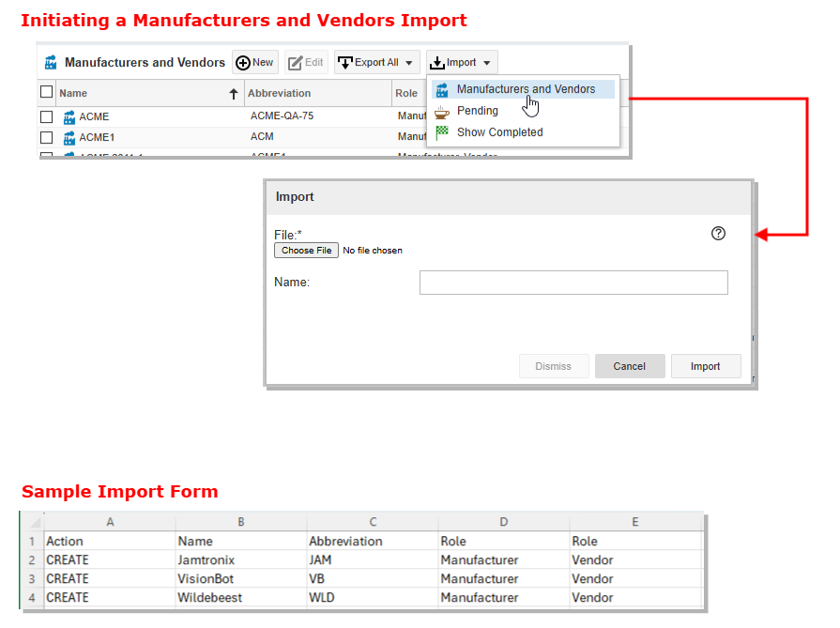Click into the Name text field
Image resolution: width=840 pixels, height=628 pixels.
573,283
